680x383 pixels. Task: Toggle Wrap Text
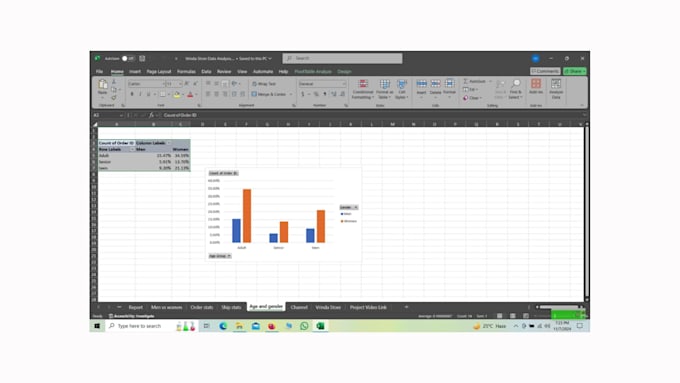pyautogui.click(x=264, y=84)
